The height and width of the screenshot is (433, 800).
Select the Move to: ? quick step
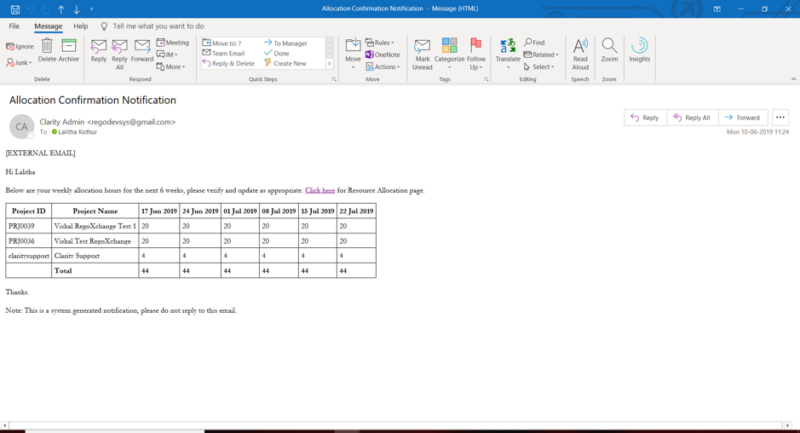[222, 43]
